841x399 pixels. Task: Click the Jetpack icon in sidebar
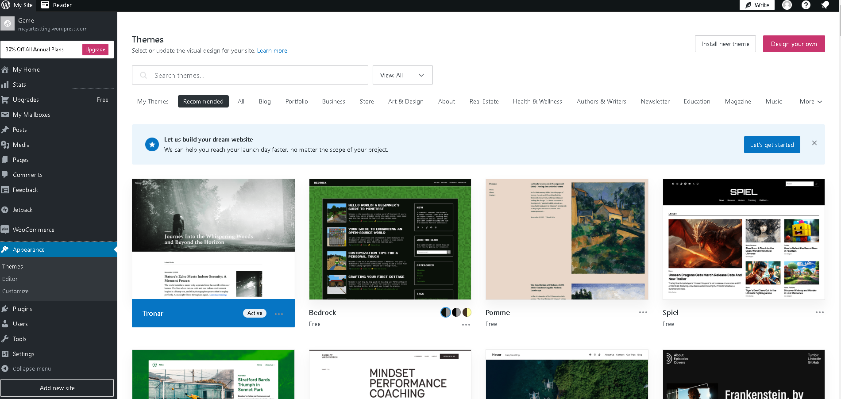click(x=5, y=210)
